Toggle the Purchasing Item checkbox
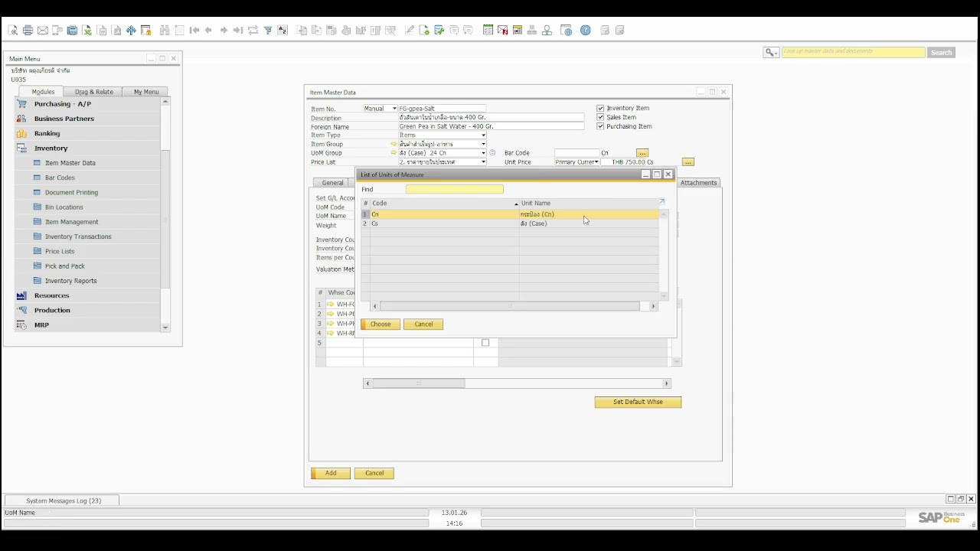 click(600, 126)
